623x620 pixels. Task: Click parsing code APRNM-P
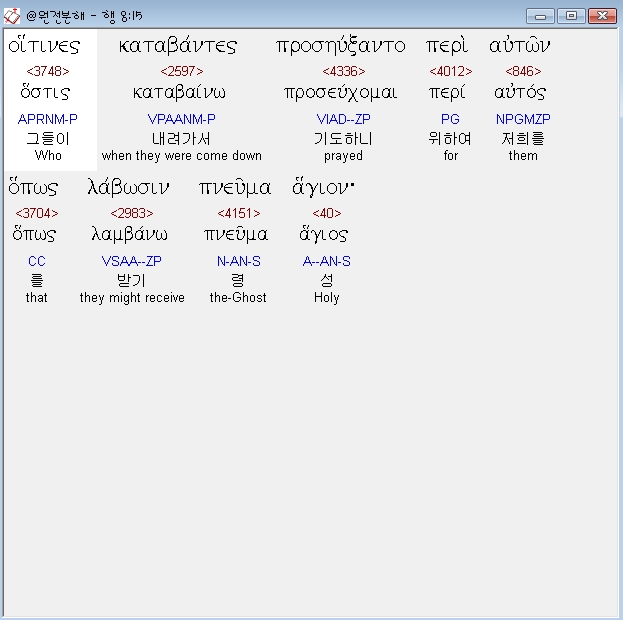[48, 119]
